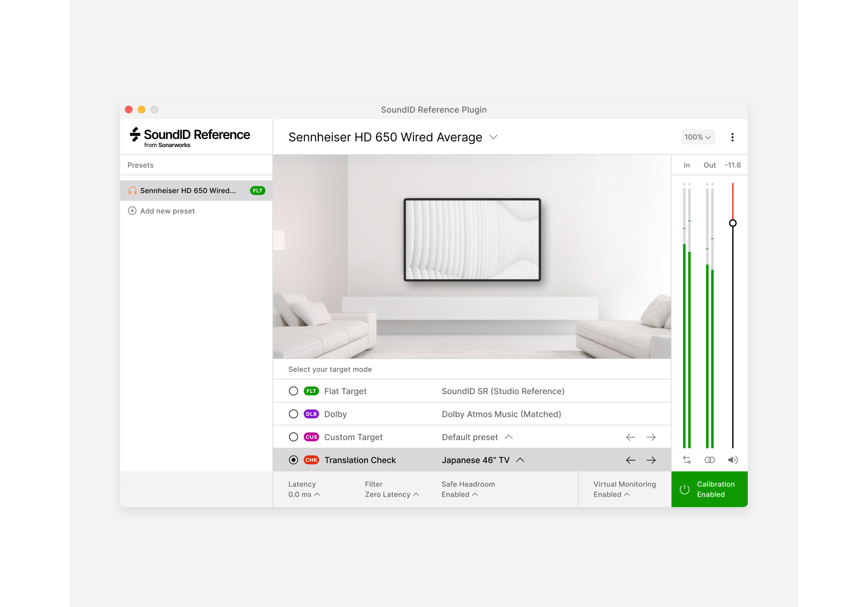Viewport: 868px width, 607px height.
Task: Click the speaker volume icon
Action: pos(733,460)
